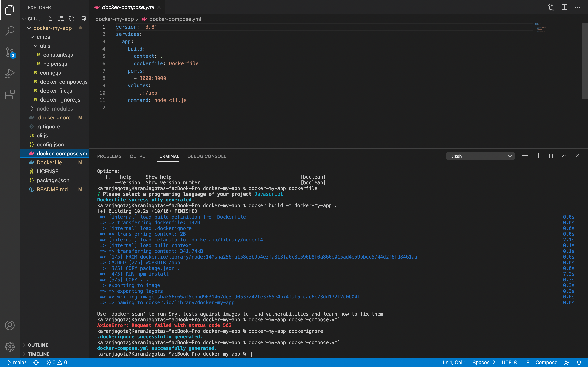Screen dimensions: 588x367
Task: Open the Source Control view
Action: click(10, 52)
